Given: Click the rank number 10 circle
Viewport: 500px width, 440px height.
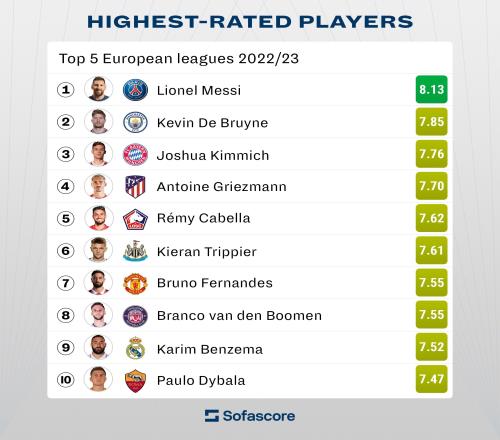Looking at the screenshot, I should 66,380.
